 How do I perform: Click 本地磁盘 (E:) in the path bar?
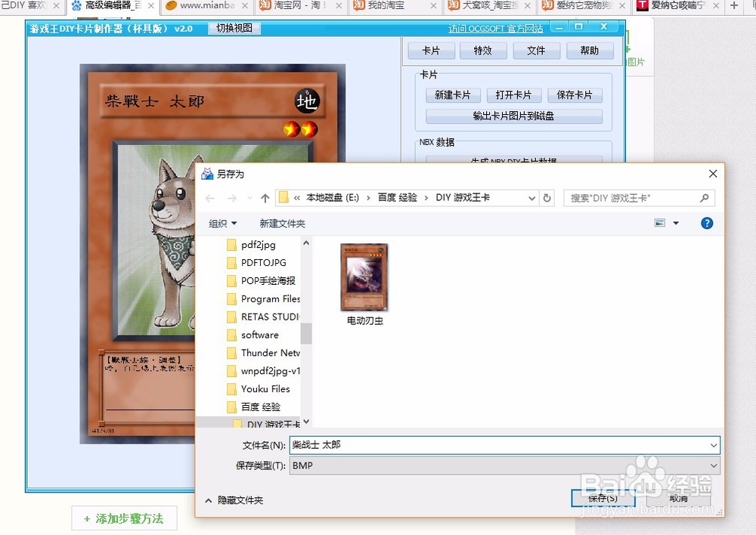[x=333, y=198]
